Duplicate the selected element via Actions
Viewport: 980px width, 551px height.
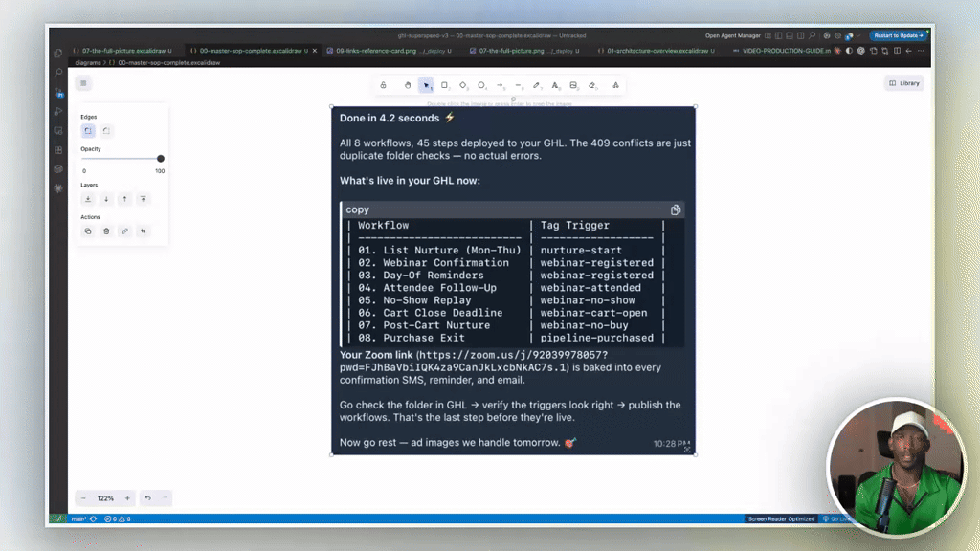coord(87,231)
